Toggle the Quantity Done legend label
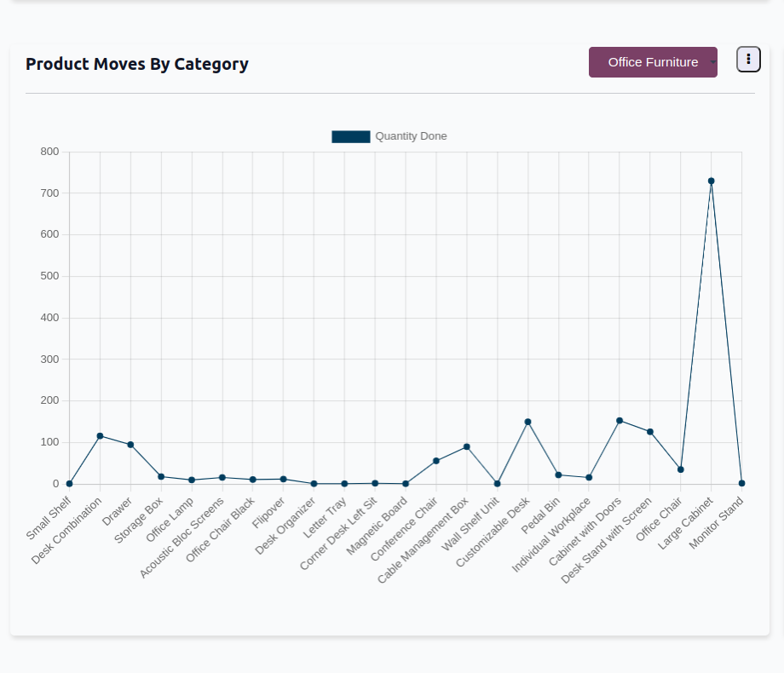The height and width of the screenshot is (673, 784). (411, 136)
